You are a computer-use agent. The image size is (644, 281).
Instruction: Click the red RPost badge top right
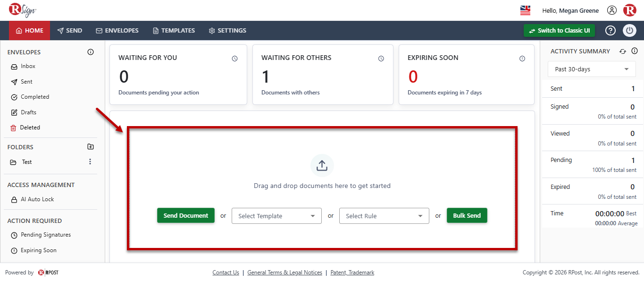[x=630, y=10]
